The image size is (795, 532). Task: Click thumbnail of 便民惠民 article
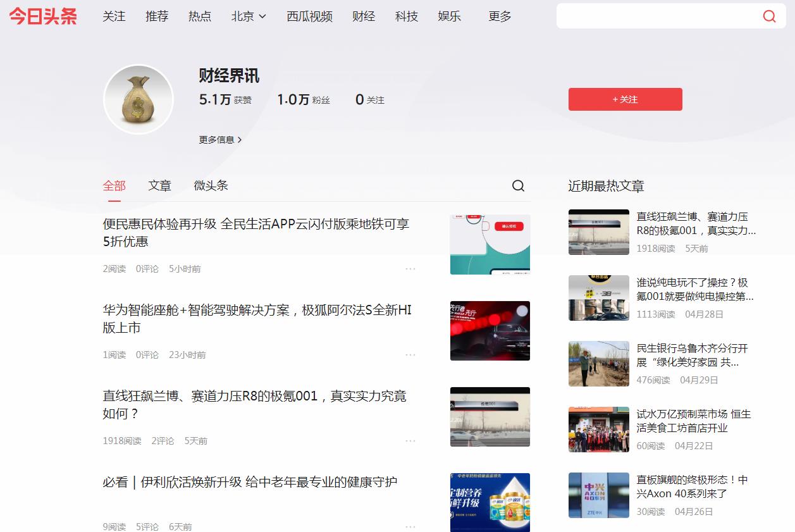click(x=490, y=244)
